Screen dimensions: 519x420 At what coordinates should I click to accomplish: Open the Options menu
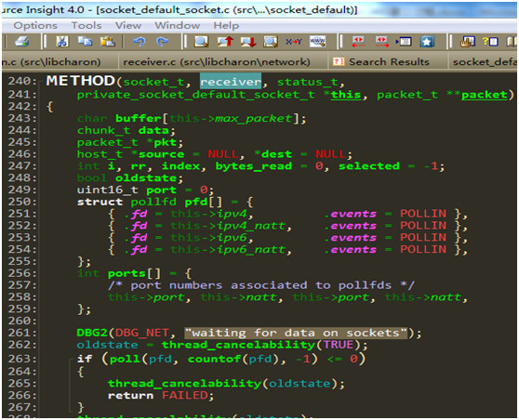tap(35, 25)
